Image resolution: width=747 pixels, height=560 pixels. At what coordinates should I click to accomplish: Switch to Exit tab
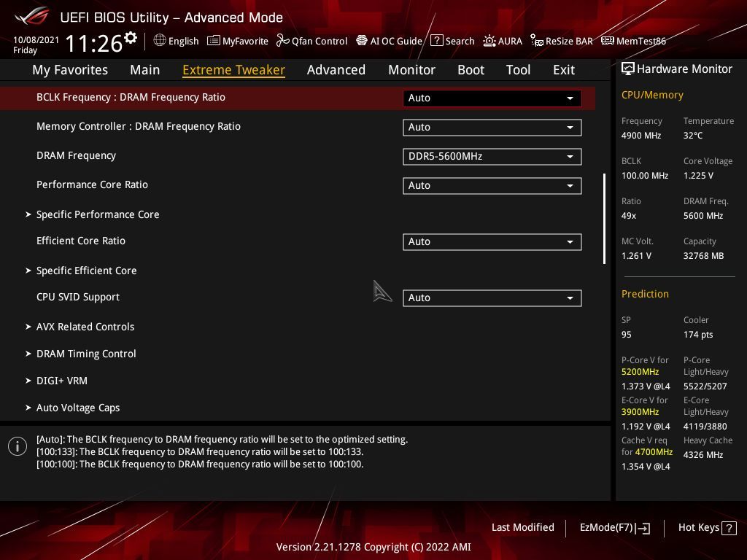[x=564, y=70]
